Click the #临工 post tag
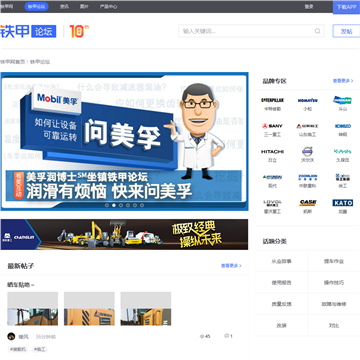 pos(40,349)
